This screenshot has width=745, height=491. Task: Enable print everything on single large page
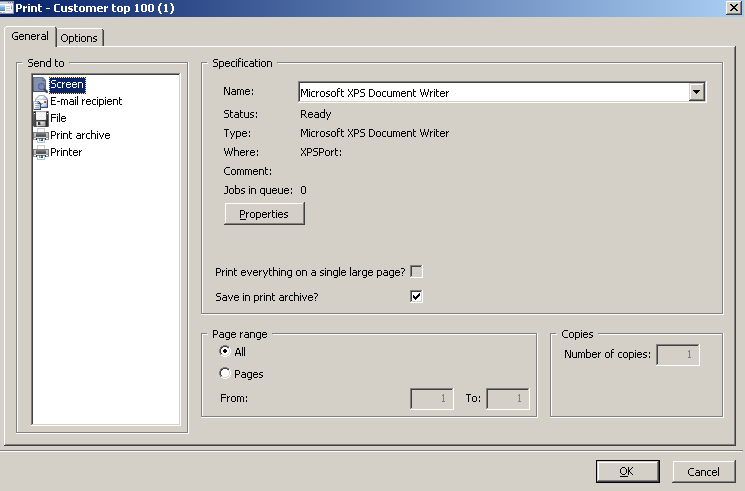pyautogui.click(x=416, y=271)
